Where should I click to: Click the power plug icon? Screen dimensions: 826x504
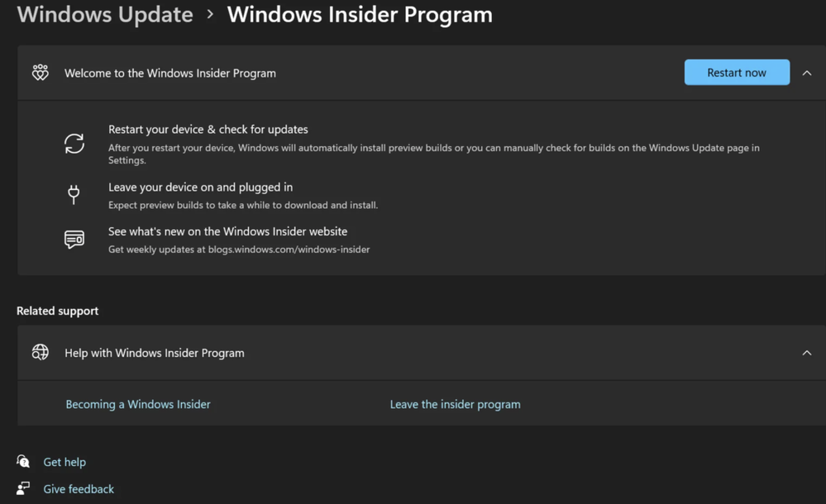74,194
